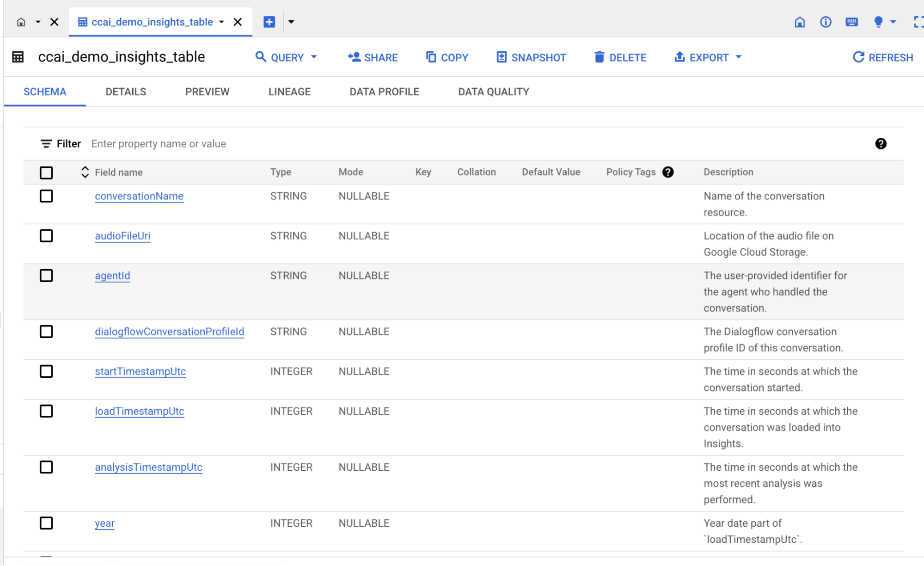Check the startTimestampUtc row checkbox
Image resolution: width=924 pixels, height=566 pixels.
coord(46,371)
